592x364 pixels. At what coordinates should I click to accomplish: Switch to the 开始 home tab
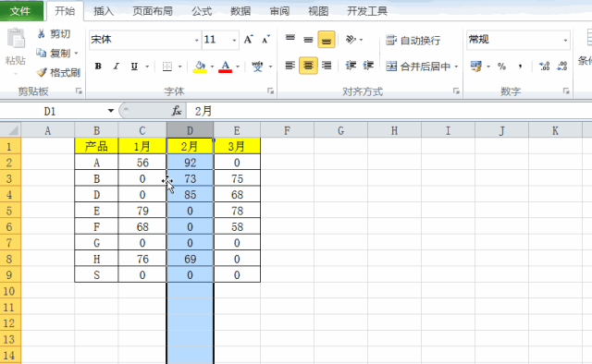pos(65,11)
